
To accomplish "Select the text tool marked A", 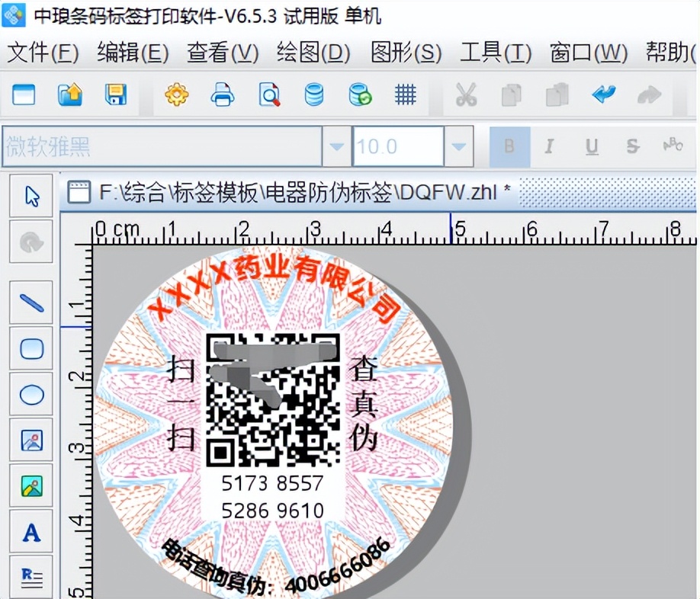I will 31,532.
